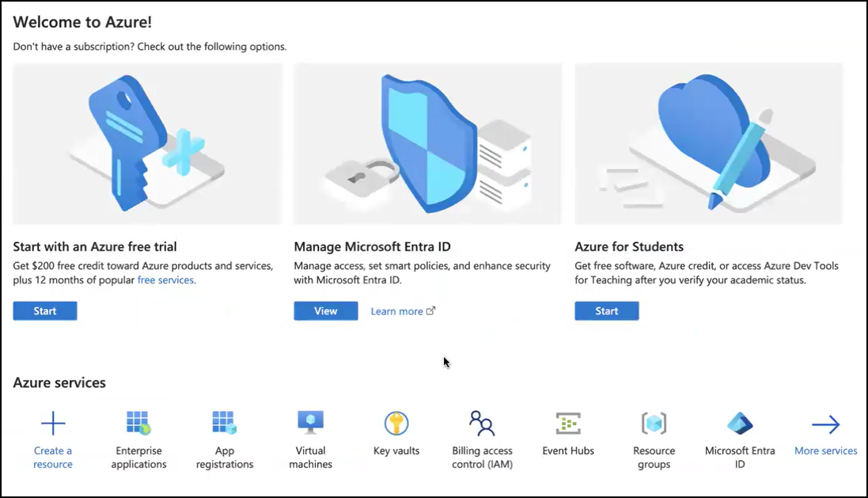
Task: Click the More services label
Action: pos(826,451)
